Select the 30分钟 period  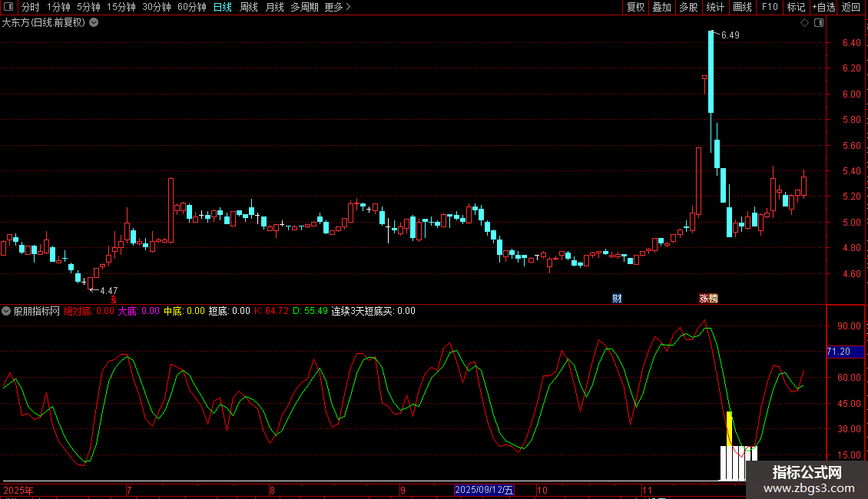pyautogui.click(x=157, y=7)
